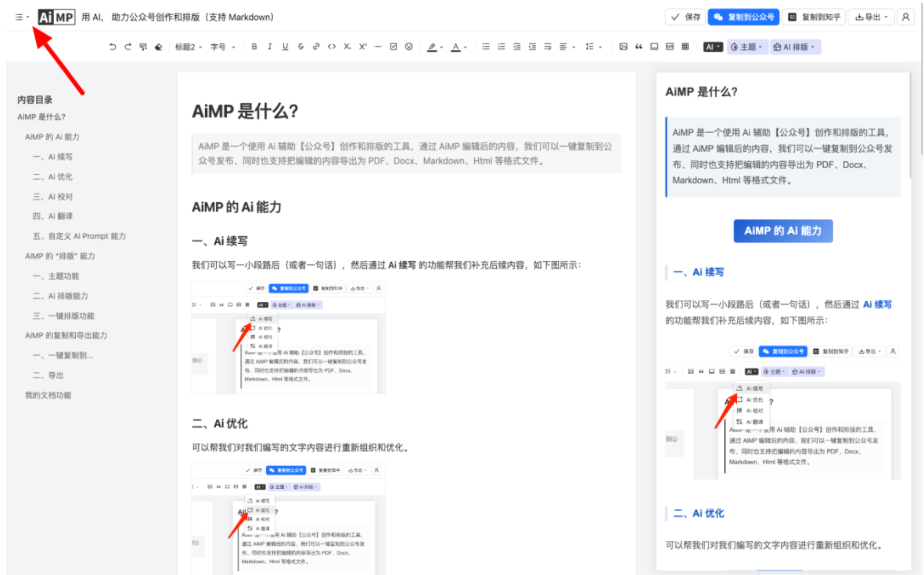Click the eraser clear-format icon

click(158, 47)
